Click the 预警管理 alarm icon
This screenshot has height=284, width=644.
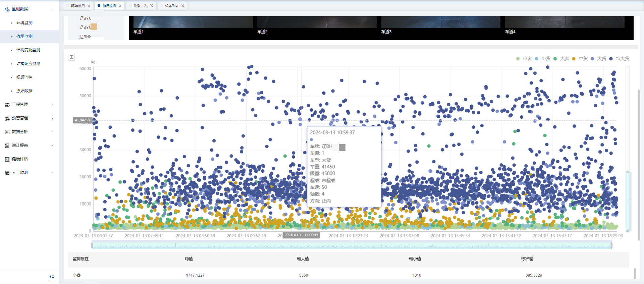point(7,118)
